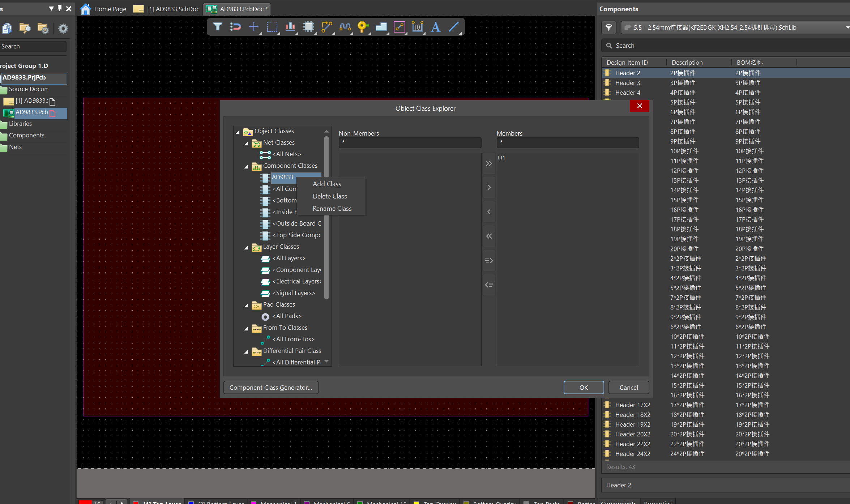Choose Delete Class from context menu

[x=329, y=196]
